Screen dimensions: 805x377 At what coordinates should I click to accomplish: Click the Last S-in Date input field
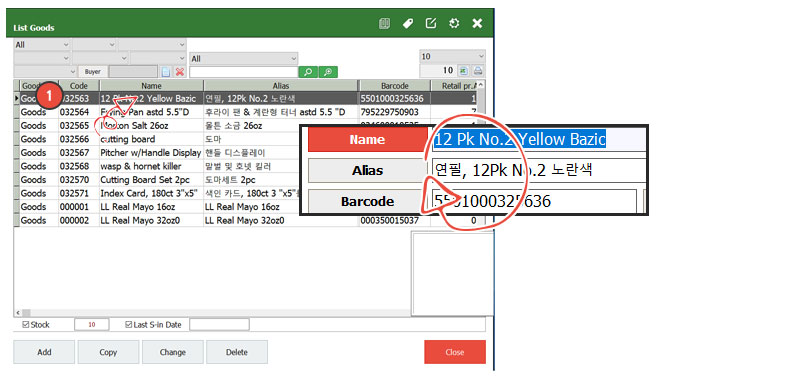[219, 325]
